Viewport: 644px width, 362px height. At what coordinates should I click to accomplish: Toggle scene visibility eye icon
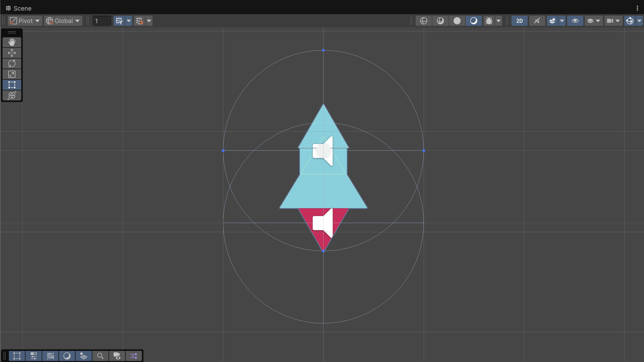575,21
